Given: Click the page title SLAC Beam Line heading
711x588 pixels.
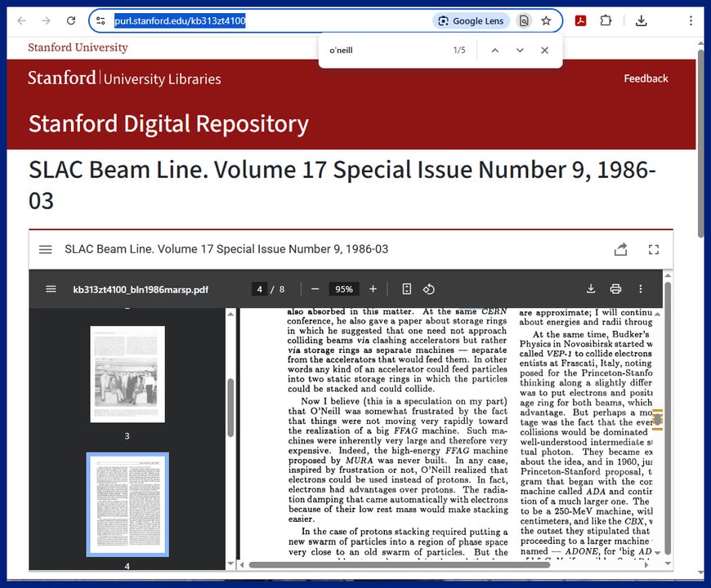Looking at the screenshot, I should pyautogui.click(x=342, y=185).
